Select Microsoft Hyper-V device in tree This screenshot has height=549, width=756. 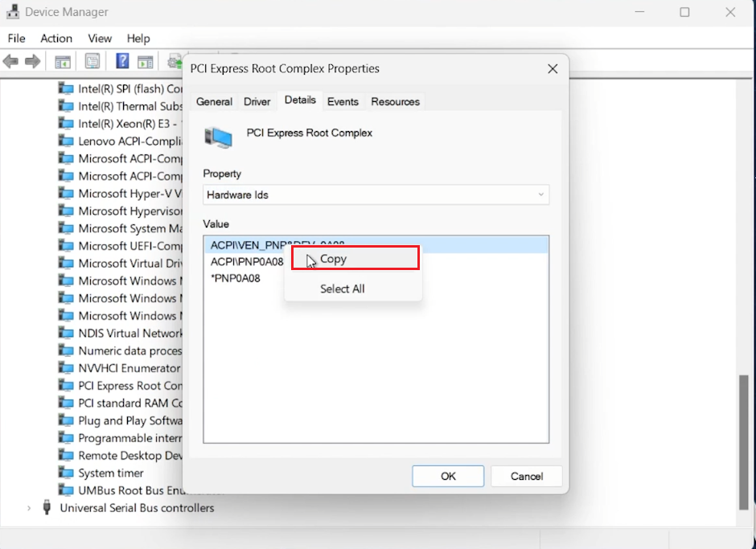(x=121, y=193)
